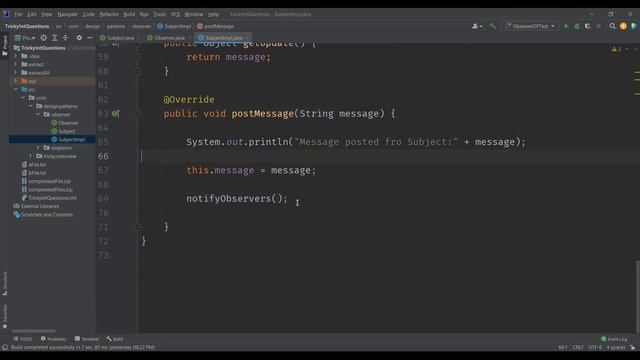Collapse the design.patterns package

(x=31, y=106)
